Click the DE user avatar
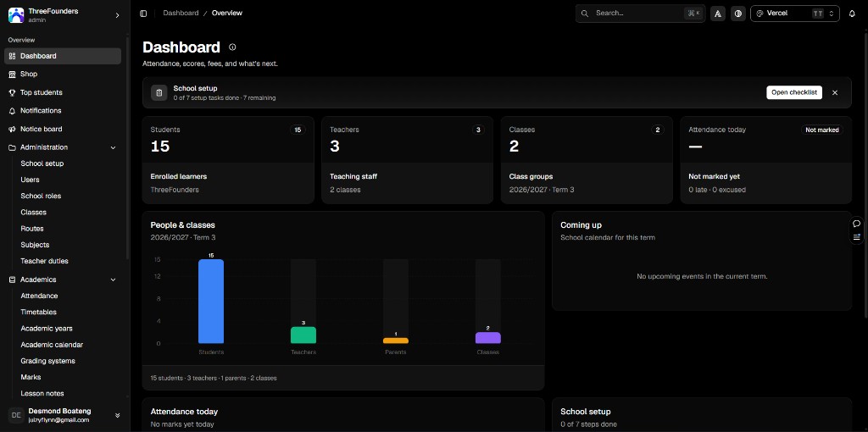 pyautogui.click(x=16, y=415)
